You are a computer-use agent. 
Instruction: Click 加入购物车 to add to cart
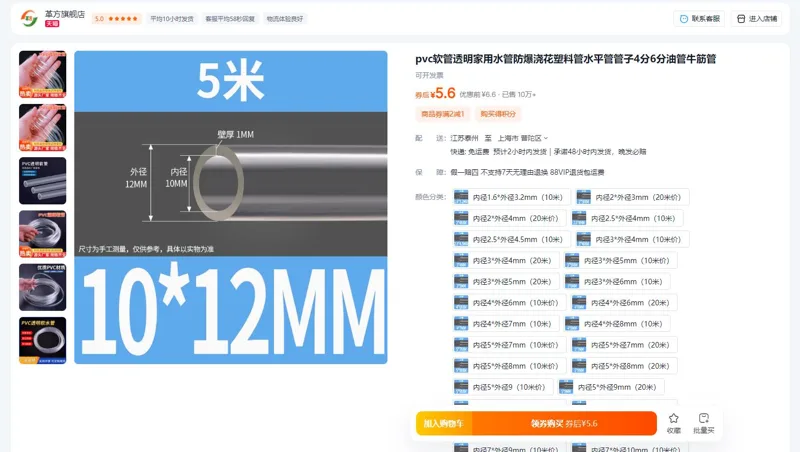pyautogui.click(x=444, y=423)
